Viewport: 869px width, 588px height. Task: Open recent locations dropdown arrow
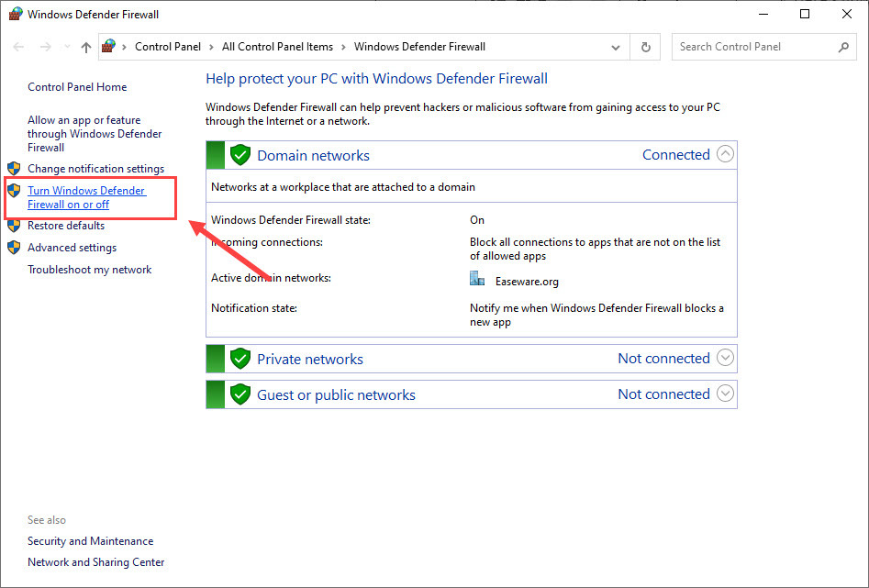click(x=67, y=47)
